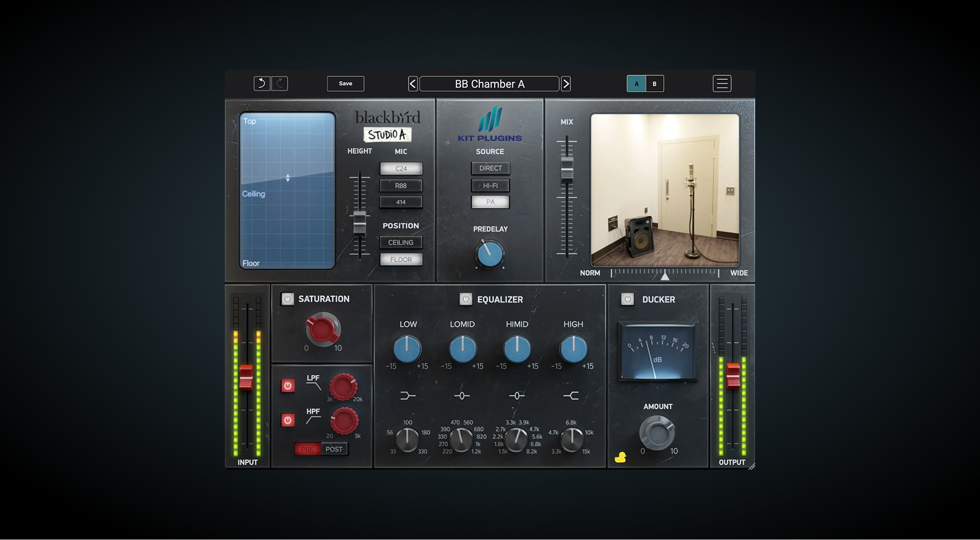Screen dimensions: 980x540
Task: Set position to FLOOR
Action: click(x=401, y=259)
